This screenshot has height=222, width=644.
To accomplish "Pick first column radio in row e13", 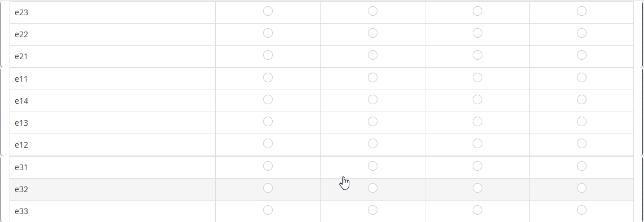I will (268, 122).
